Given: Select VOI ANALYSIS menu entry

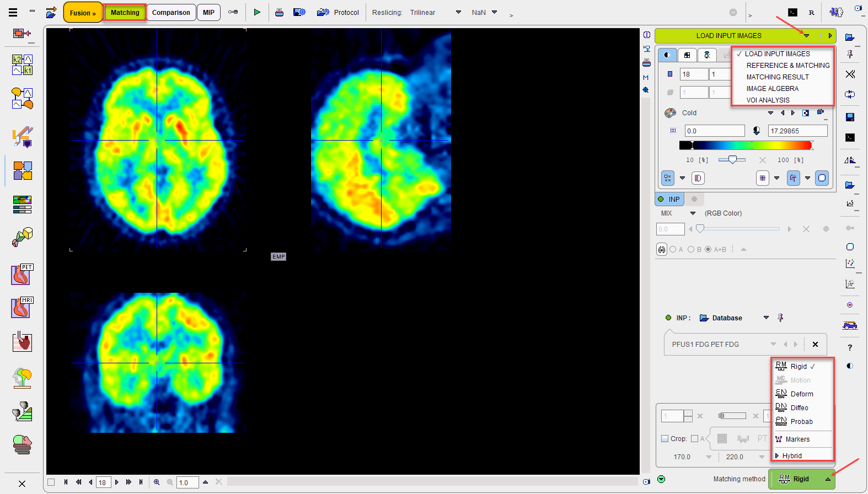Looking at the screenshot, I should 768,100.
